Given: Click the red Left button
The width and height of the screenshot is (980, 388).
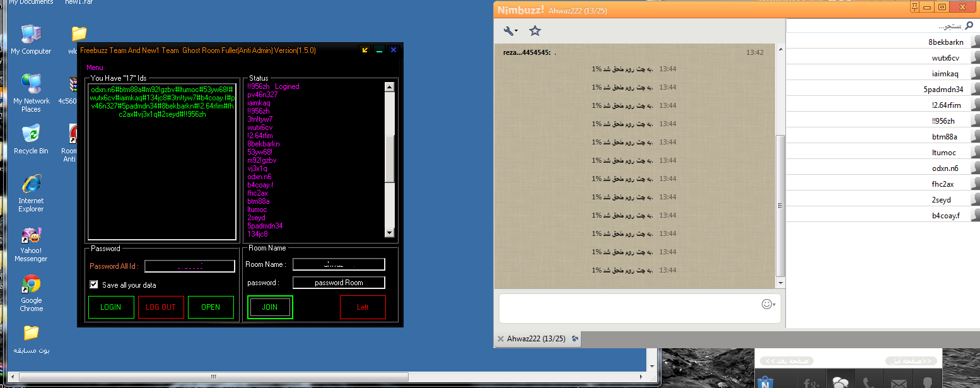Looking at the screenshot, I should [x=363, y=307].
